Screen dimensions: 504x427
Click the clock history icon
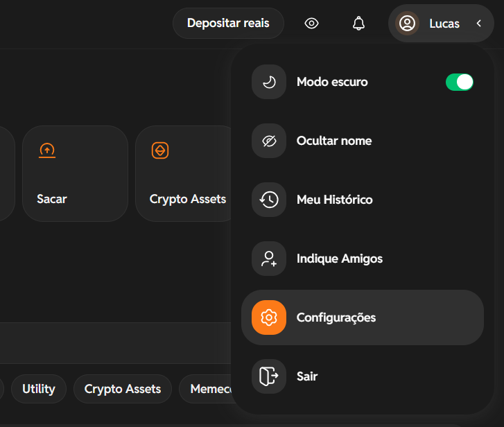[x=269, y=200]
